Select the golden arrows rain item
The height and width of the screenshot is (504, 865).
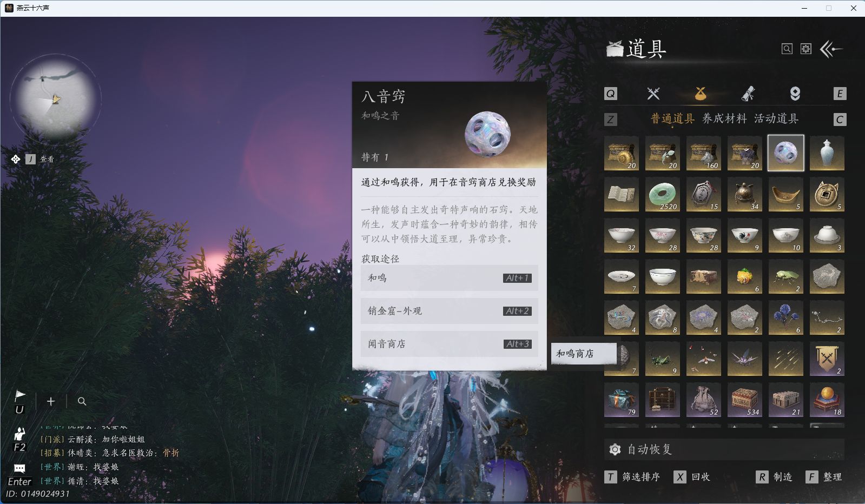[785, 359]
